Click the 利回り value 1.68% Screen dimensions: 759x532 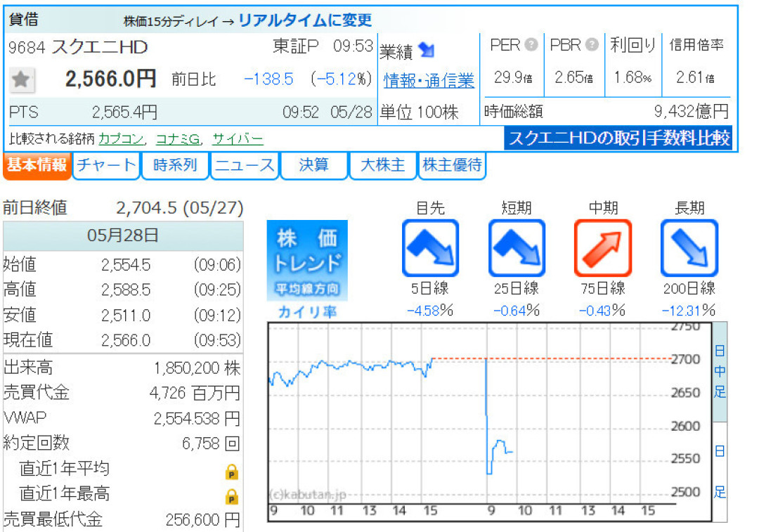tap(632, 77)
